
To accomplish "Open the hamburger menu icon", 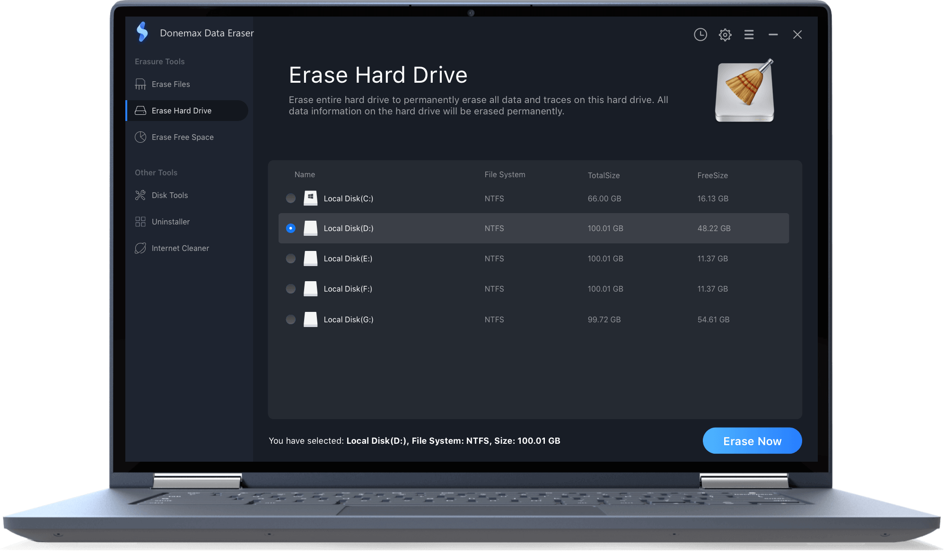I will [749, 34].
